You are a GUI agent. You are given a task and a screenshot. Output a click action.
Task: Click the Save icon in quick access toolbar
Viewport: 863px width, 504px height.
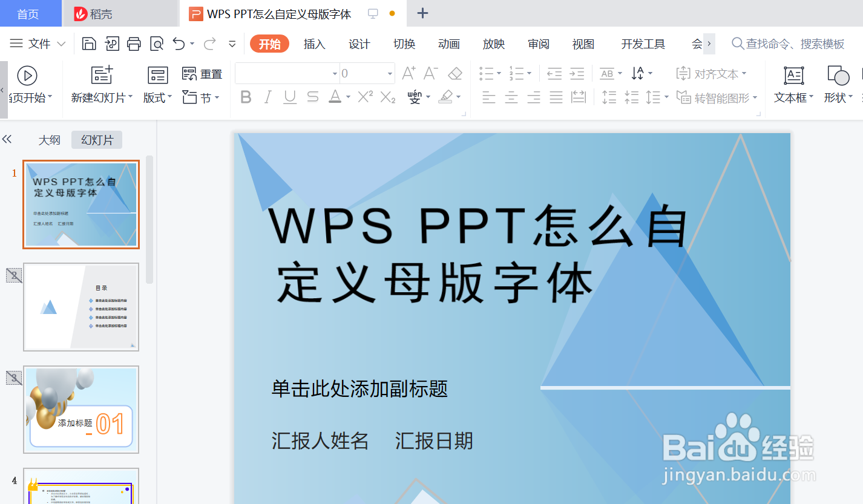click(x=89, y=44)
